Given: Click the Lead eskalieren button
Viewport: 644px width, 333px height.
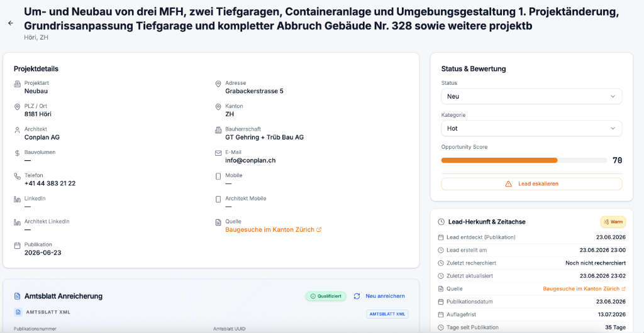Looking at the screenshot, I should [x=531, y=184].
